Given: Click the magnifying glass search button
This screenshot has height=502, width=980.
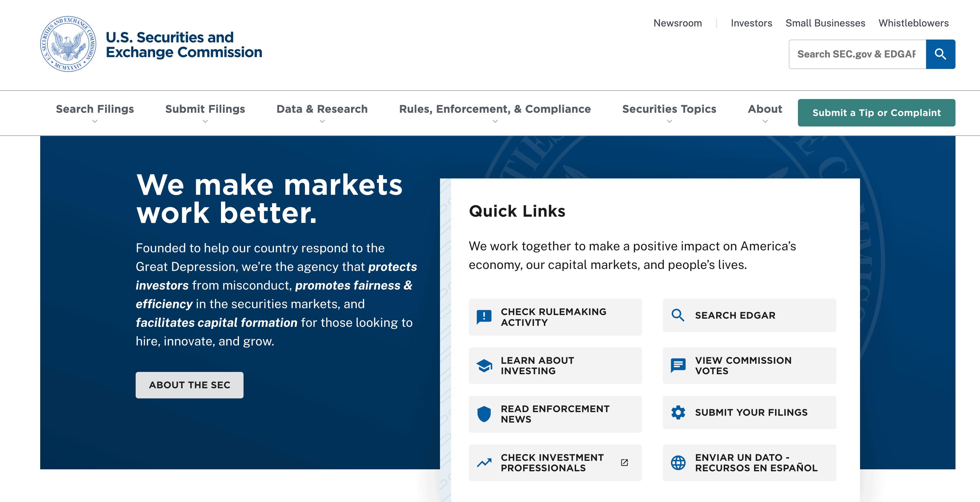Looking at the screenshot, I should pos(940,54).
